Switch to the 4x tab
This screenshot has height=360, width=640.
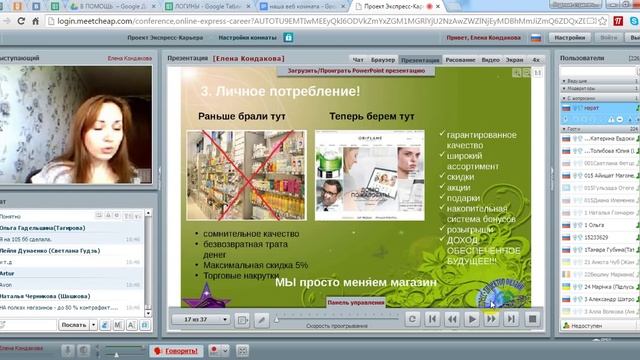536,60
